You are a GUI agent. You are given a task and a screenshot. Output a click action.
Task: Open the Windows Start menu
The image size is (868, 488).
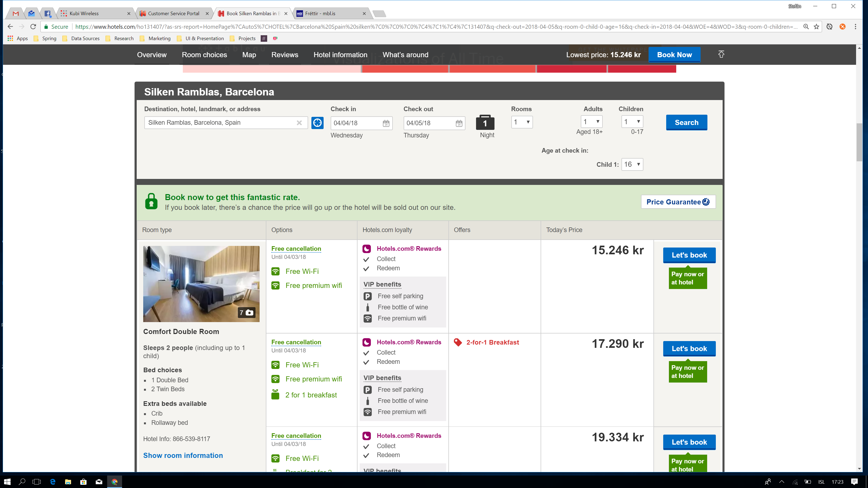(x=7, y=481)
